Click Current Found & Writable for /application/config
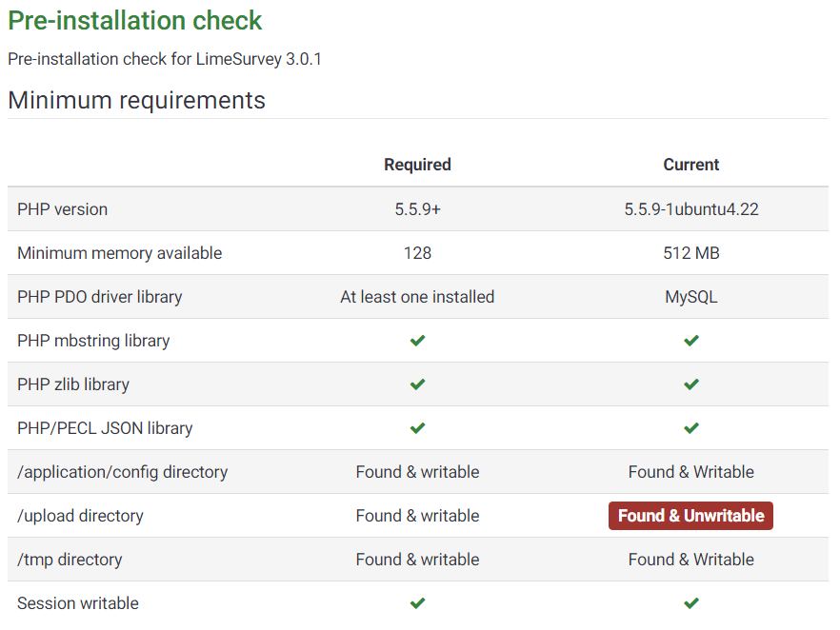This screenshot has height=630, width=840. pyautogui.click(x=691, y=472)
